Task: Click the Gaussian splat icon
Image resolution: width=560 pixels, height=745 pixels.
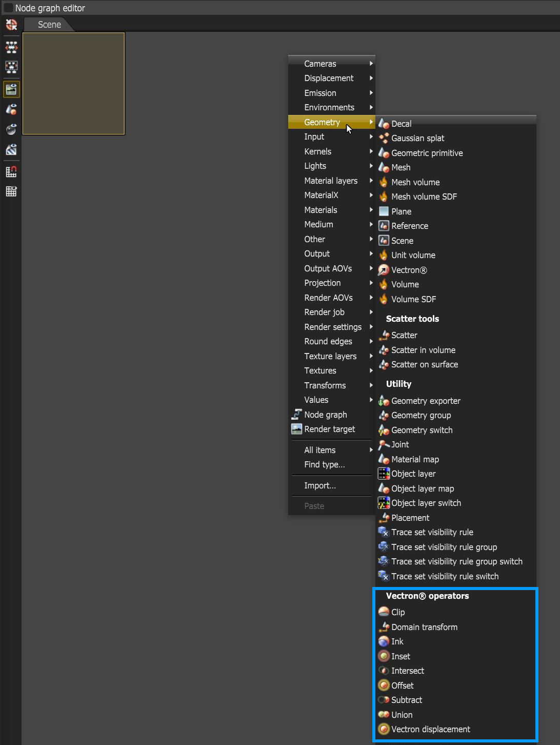Action: pos(384,138)
